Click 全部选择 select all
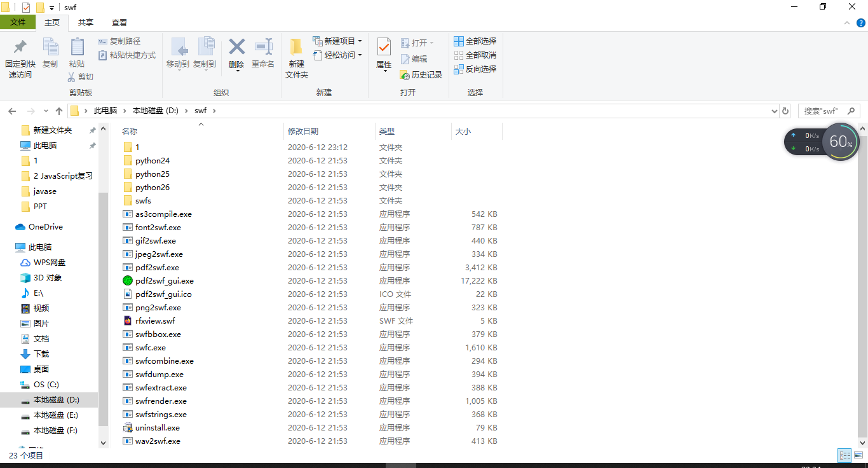Image resolution: width=868 pixels, height=468 pixels. (475, 41)
